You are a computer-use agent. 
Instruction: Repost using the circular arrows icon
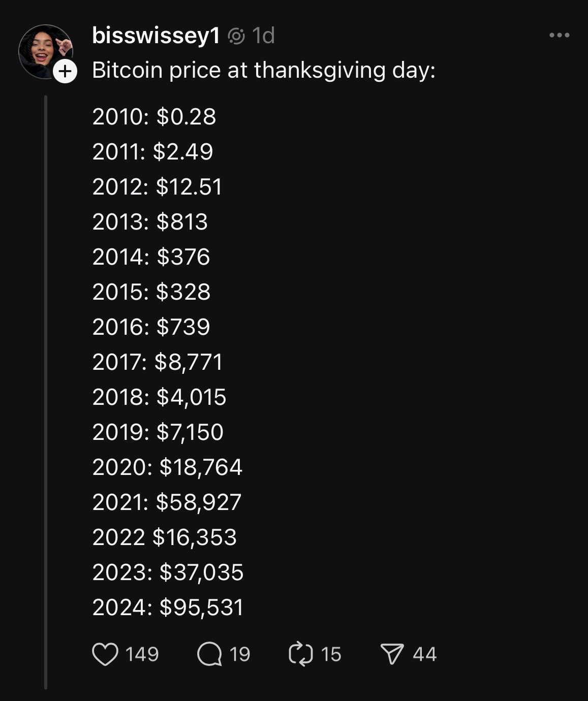click(x=300, y=654)
